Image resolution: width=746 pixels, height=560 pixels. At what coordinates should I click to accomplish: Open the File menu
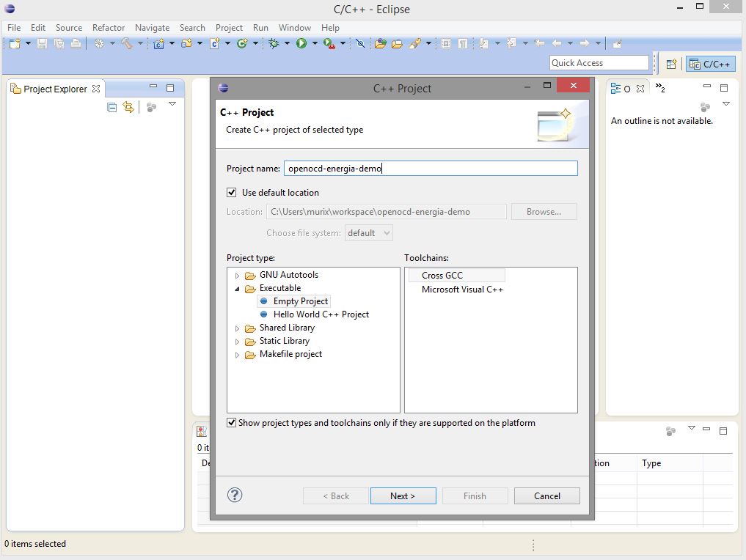pos(14,28)
